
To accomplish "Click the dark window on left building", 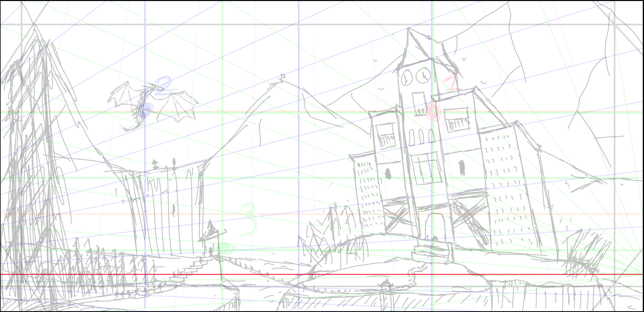I will point(388,174).
